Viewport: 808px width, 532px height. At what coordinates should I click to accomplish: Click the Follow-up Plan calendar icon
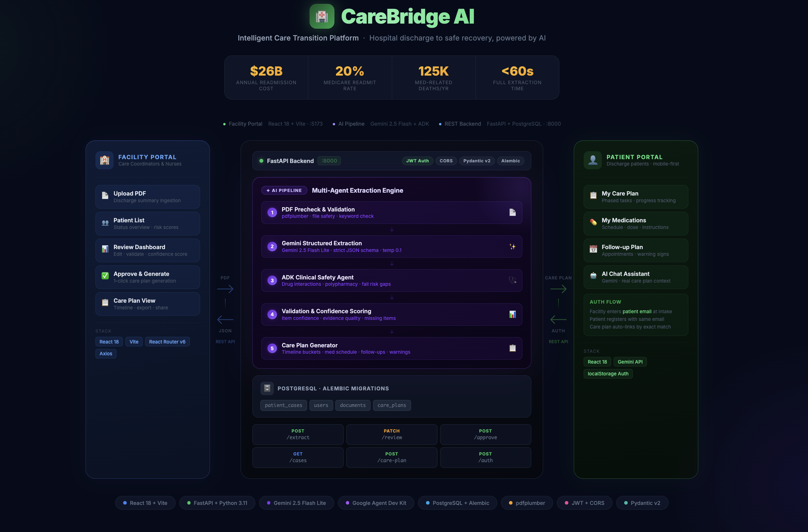(593, 249)
